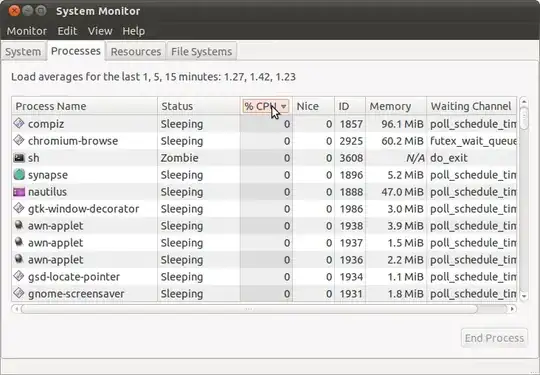Click process ID 1896

pos(351,175)
